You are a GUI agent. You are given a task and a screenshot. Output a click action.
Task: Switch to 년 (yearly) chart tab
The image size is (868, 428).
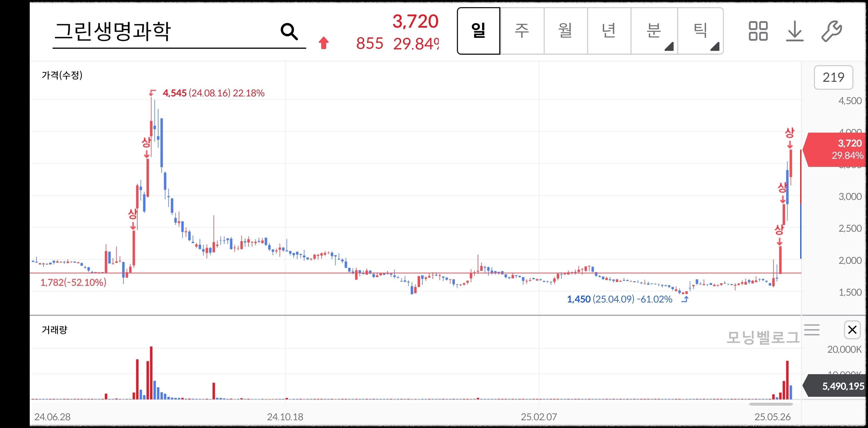pos(609,31)
